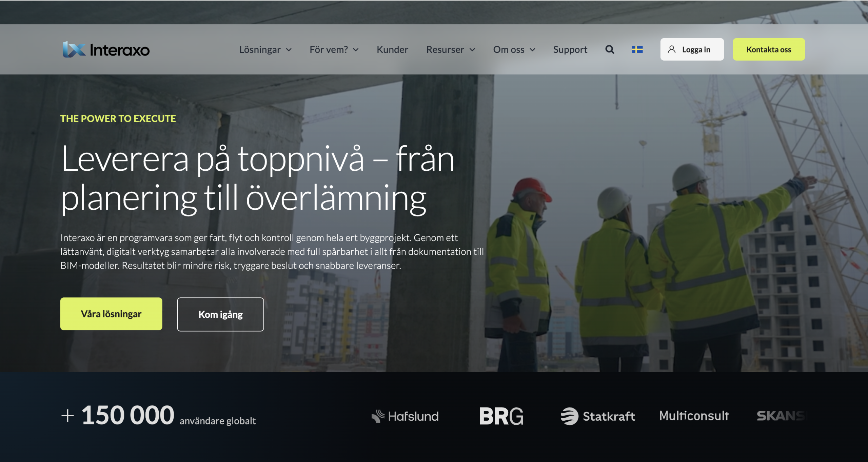868x462 pixels.
Task: Click the Skanska logo at the edge
Action: [x=781, y=416]
